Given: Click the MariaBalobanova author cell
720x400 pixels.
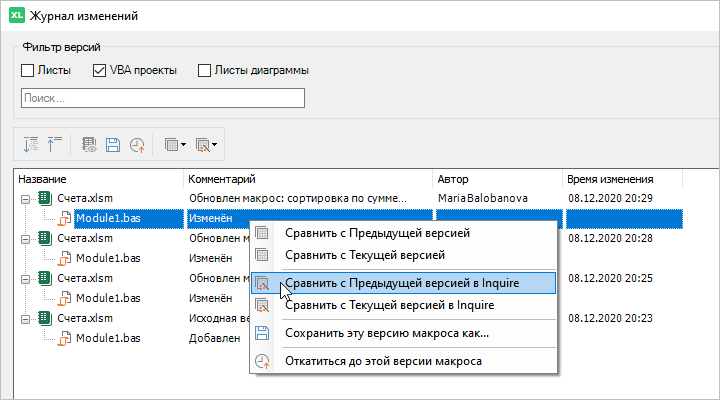Looking at the screenshot, I should (x=483, y=198).
